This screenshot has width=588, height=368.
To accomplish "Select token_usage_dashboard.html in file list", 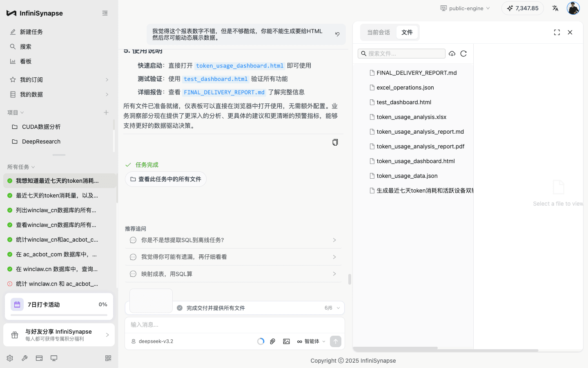I will point(416,161).
